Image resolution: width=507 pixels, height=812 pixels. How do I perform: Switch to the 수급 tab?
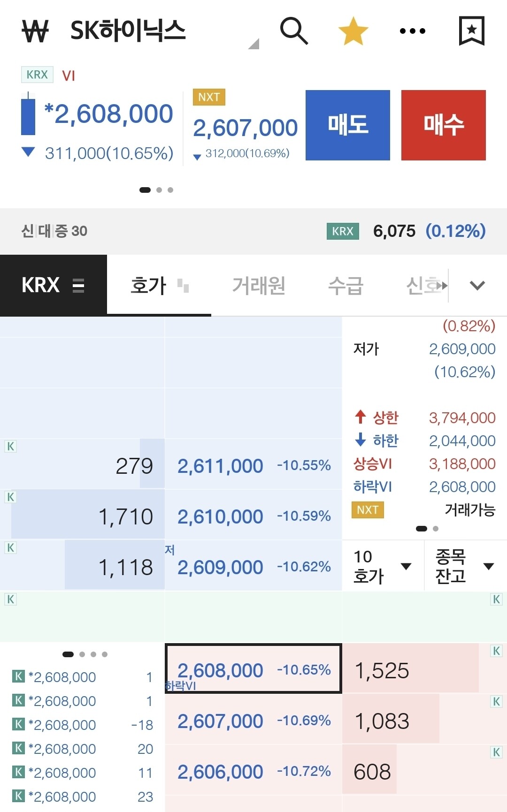tap(346, 285)
